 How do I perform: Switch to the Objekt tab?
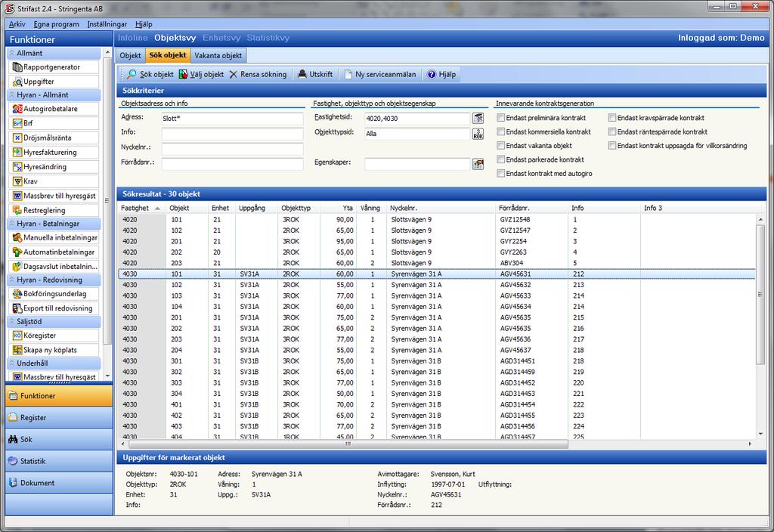point(130,56)
